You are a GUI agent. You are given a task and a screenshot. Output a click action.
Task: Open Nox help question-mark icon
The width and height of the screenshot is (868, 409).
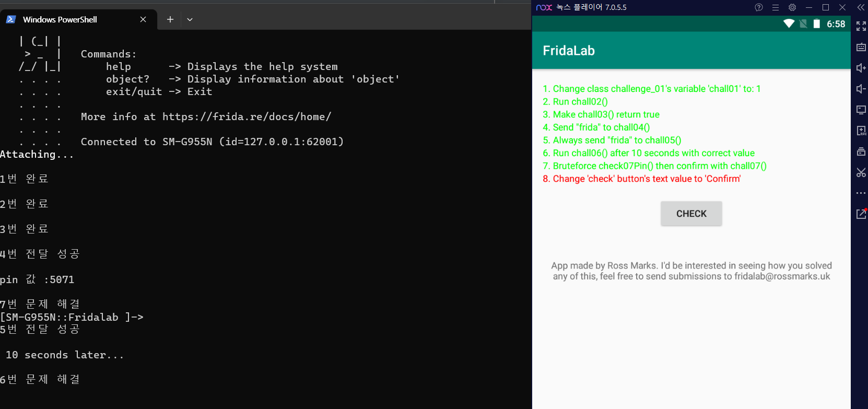coord(759,7)
